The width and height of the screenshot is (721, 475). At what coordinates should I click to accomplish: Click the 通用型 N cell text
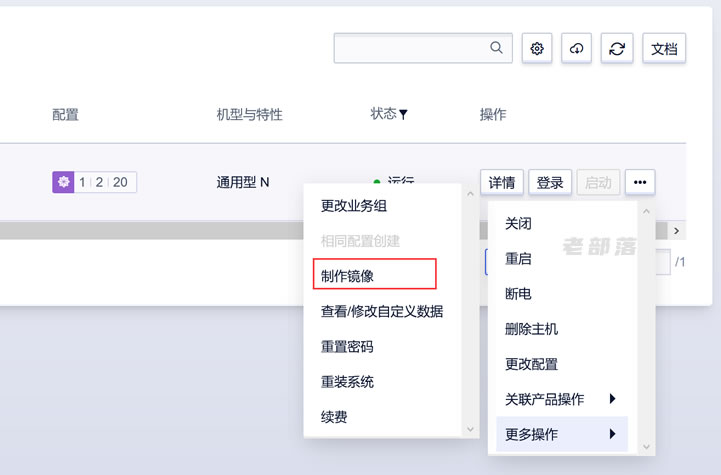(x=243, y=183)
